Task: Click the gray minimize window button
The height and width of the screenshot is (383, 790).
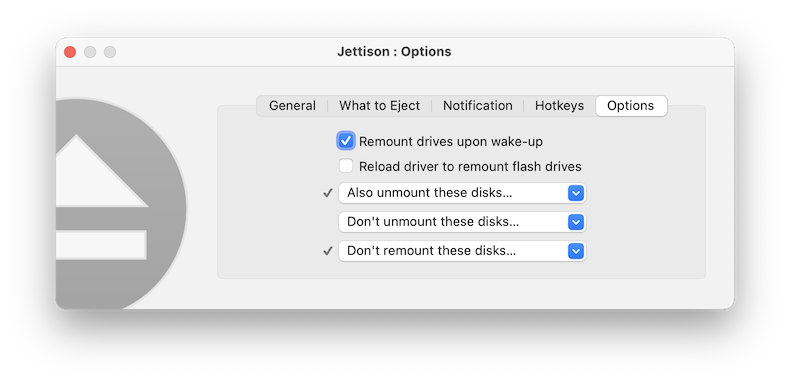Action: (x=90, y=52)
